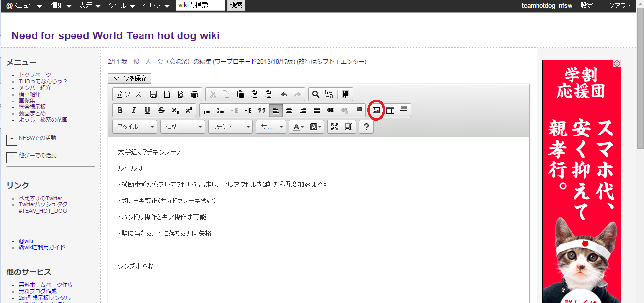Select Align Right icon
Screen dimensions: 644x303
[x=303, y=110]
